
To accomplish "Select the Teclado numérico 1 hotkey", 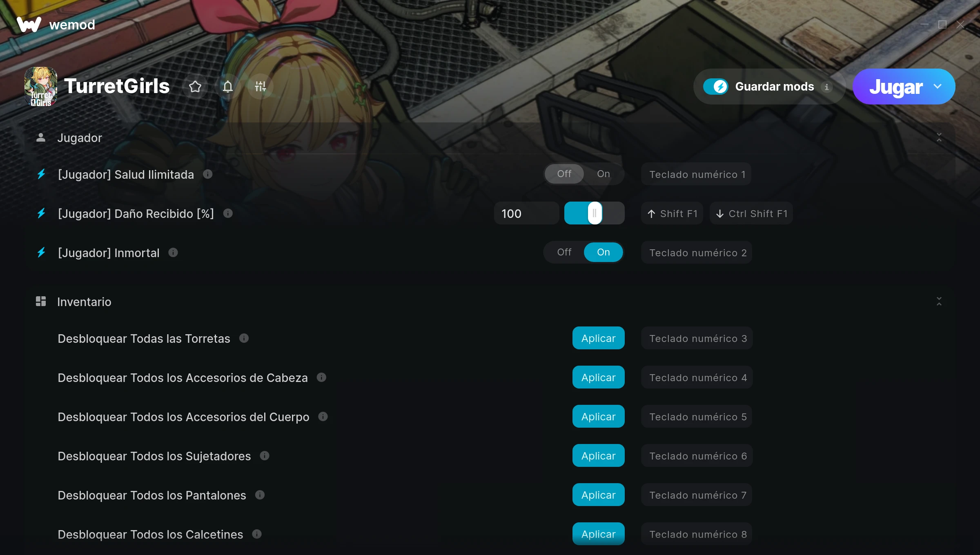I will point(696,174).
